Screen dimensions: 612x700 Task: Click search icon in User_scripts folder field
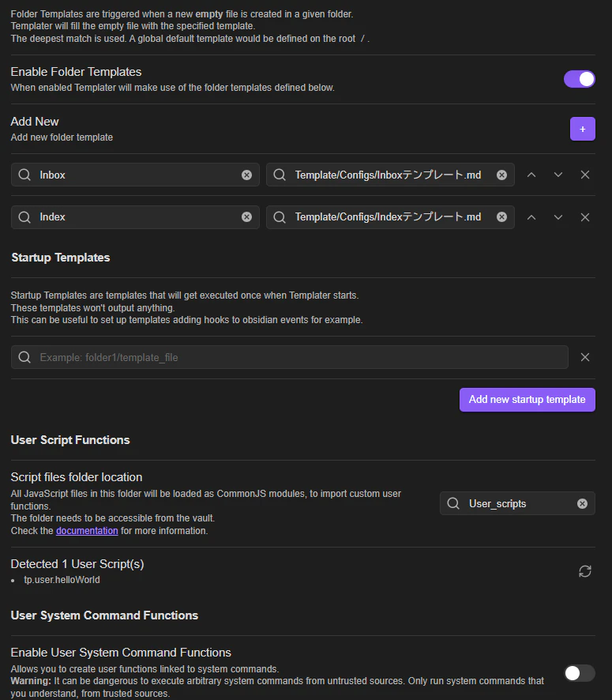pos(453,503)
